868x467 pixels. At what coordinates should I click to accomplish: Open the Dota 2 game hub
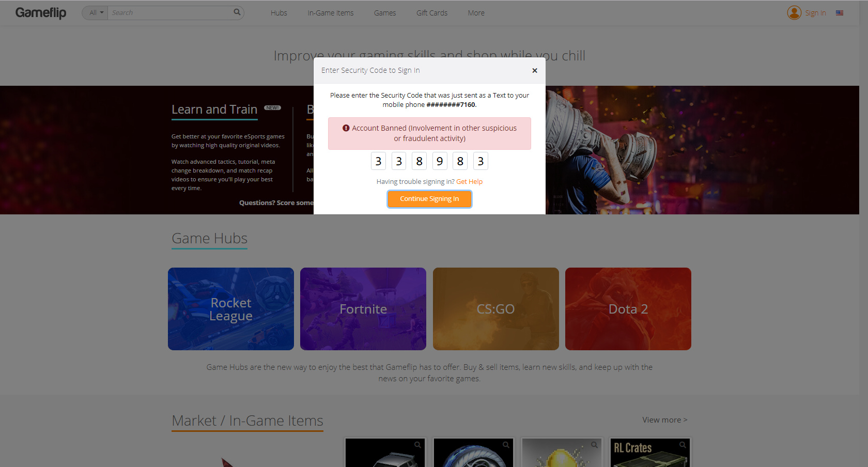(x=628, y=309)
